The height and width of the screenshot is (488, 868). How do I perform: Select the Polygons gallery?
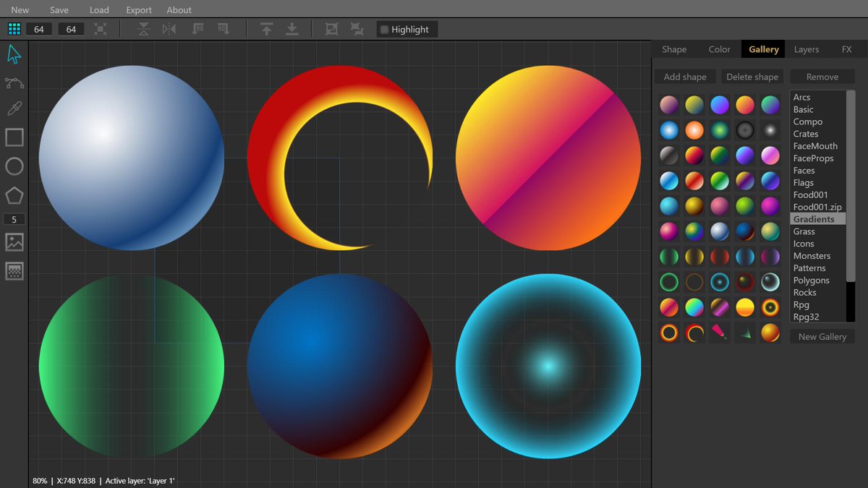[817, 281]
